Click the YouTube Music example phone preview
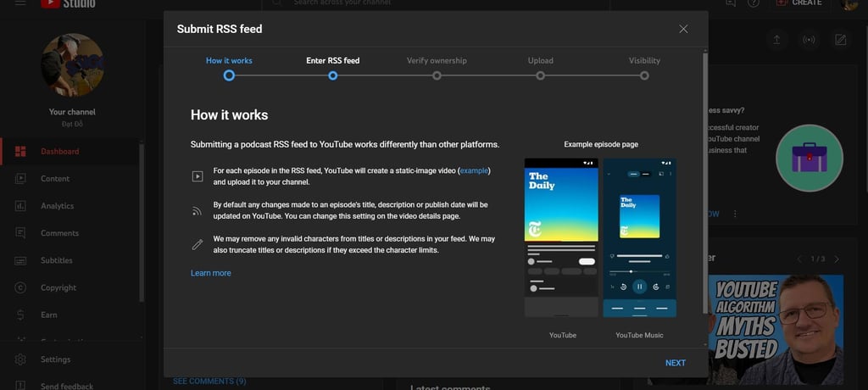Image resolution: width=868 pixels, height=390 pixels. point(639,237)
